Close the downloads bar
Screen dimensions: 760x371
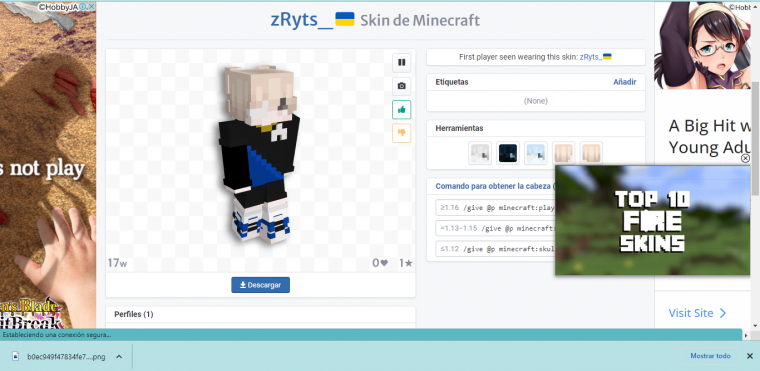pyautogui.click(x=749, y=356)
